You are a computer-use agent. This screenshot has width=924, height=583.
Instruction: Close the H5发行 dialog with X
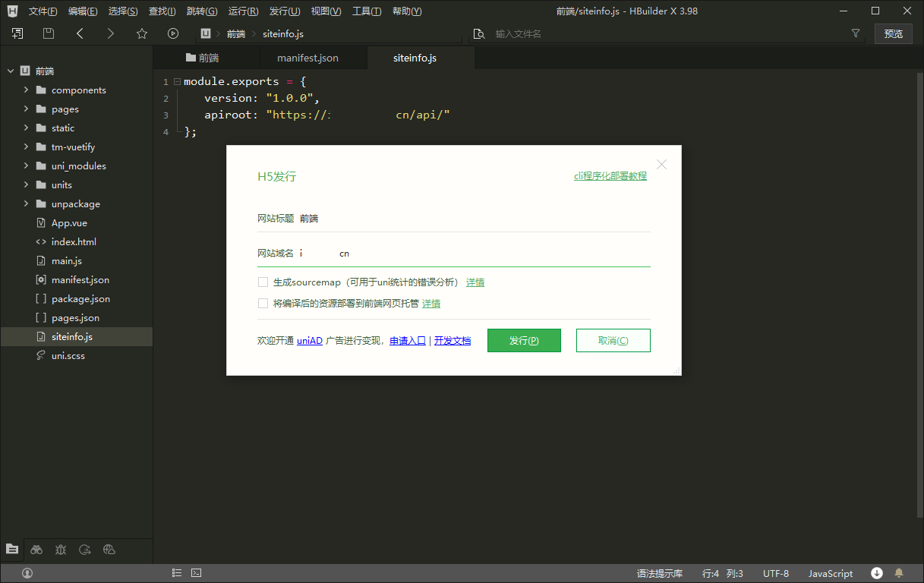[661, 164]
